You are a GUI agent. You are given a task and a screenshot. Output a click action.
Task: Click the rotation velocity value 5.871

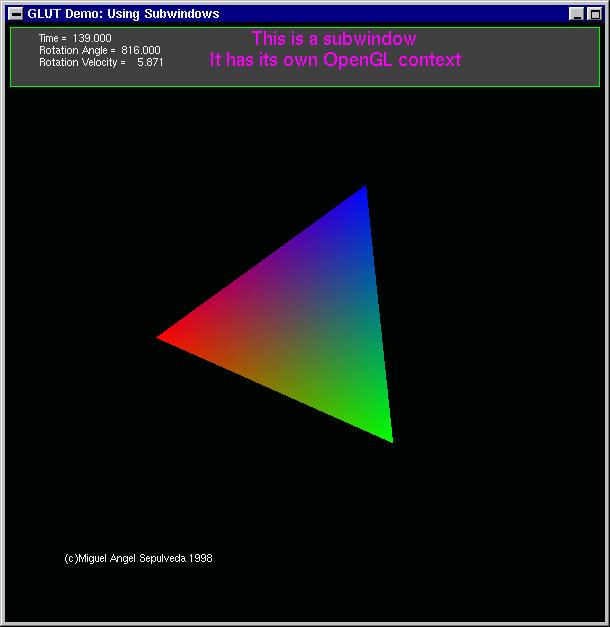click(150, 62)
